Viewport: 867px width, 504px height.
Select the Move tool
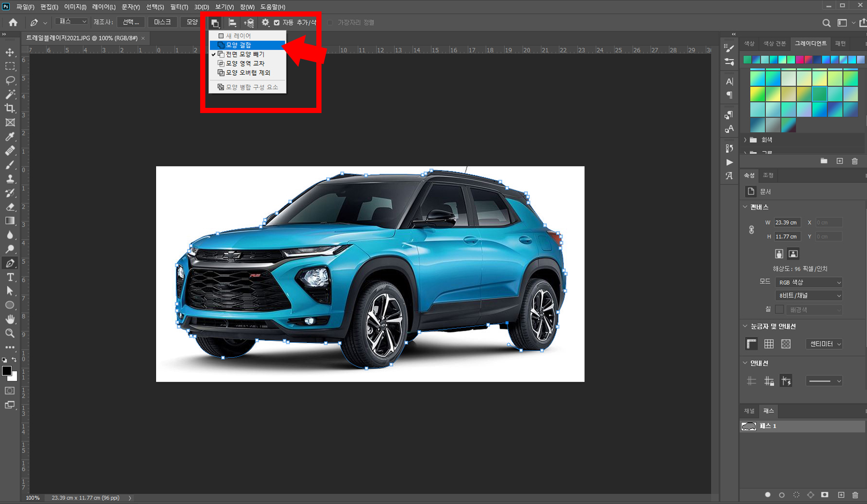tap(10, 52)
